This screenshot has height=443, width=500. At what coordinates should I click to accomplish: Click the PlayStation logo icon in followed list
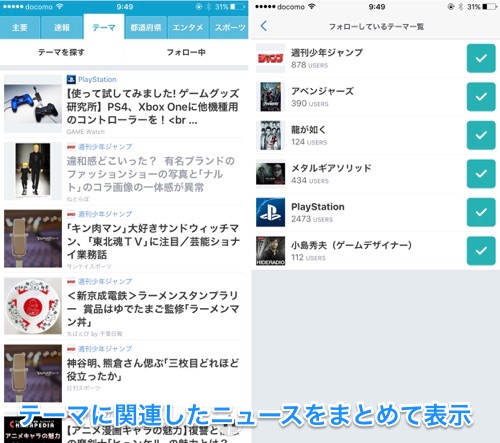[x=270, y=212]
